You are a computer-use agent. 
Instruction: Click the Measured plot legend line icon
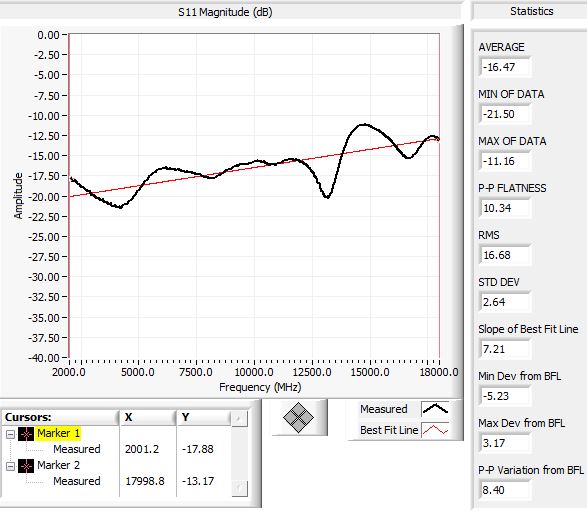coord(435,409)
